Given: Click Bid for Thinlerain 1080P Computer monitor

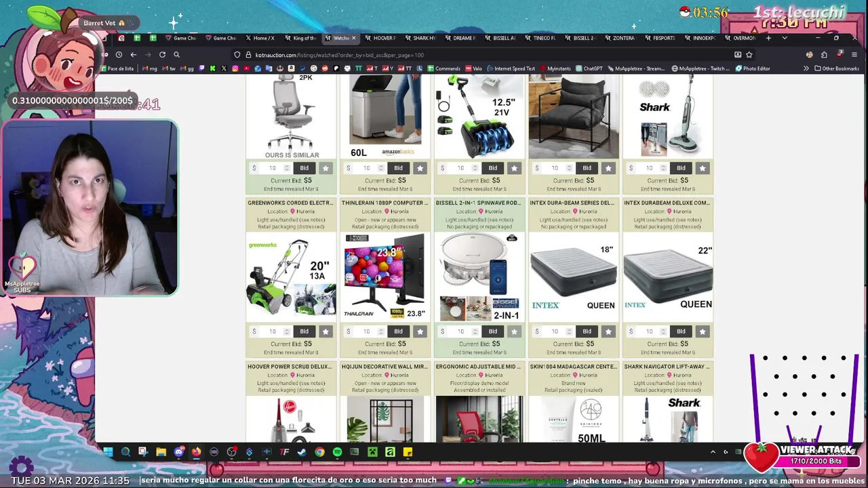Looking at the screenshot, I should [398, 331].
